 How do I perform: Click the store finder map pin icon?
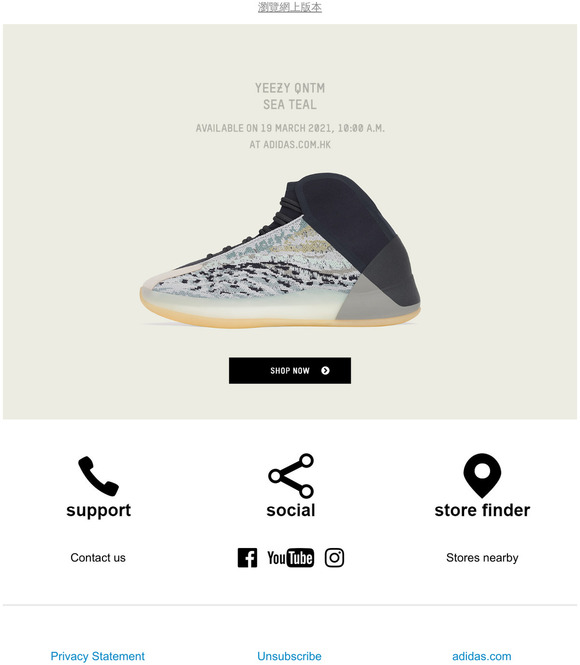(482, 475)
